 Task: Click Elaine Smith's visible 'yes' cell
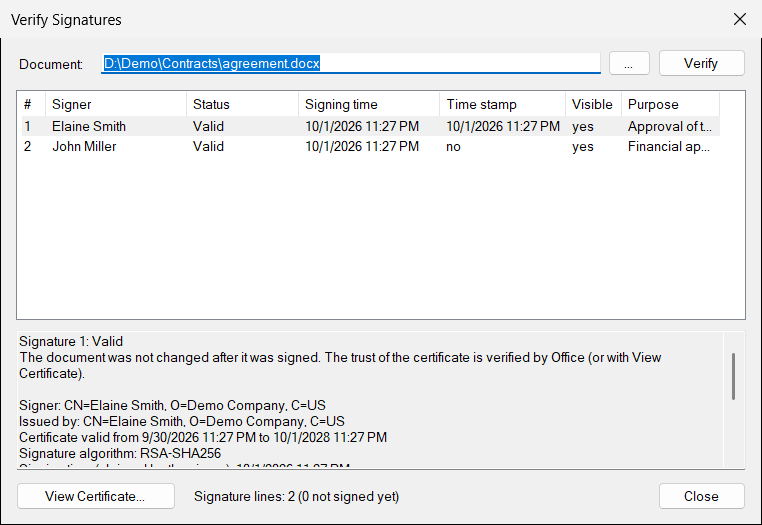click(x=583, y=127)
